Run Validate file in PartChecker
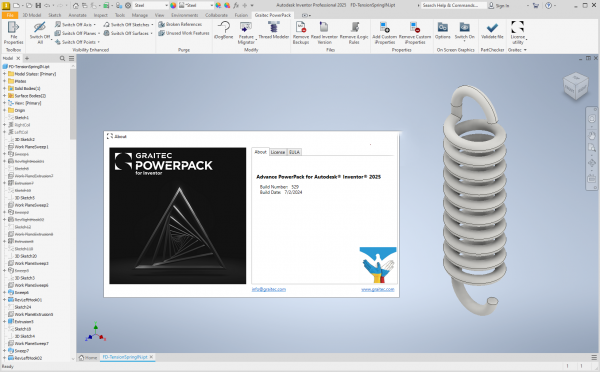The image size is (600, 372). pos(492,30)
